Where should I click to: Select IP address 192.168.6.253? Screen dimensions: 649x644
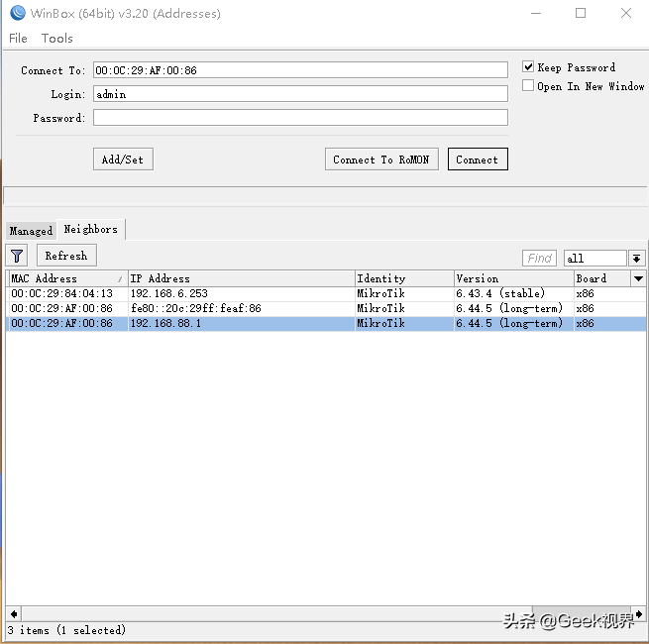click(x=168, y=293)
